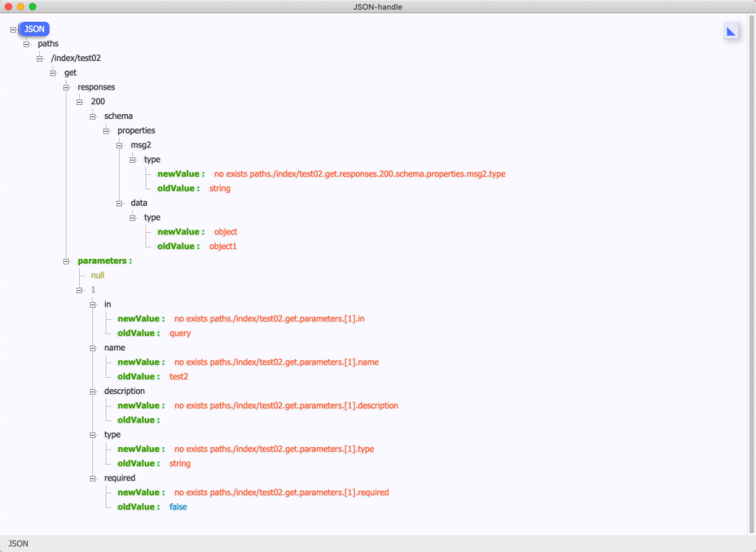Viewport: 756px width, 552px height.
Task: Select the null value under parameters
Action: coord(96,275)
